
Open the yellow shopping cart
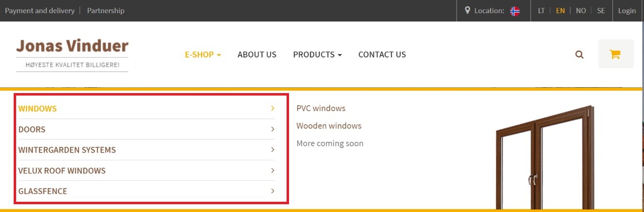pyautogui.click(x=616, y=54)
